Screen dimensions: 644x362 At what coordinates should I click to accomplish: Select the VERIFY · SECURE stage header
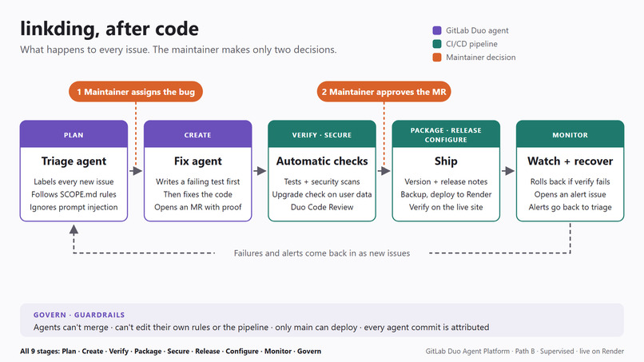click(x=321, y=134)
